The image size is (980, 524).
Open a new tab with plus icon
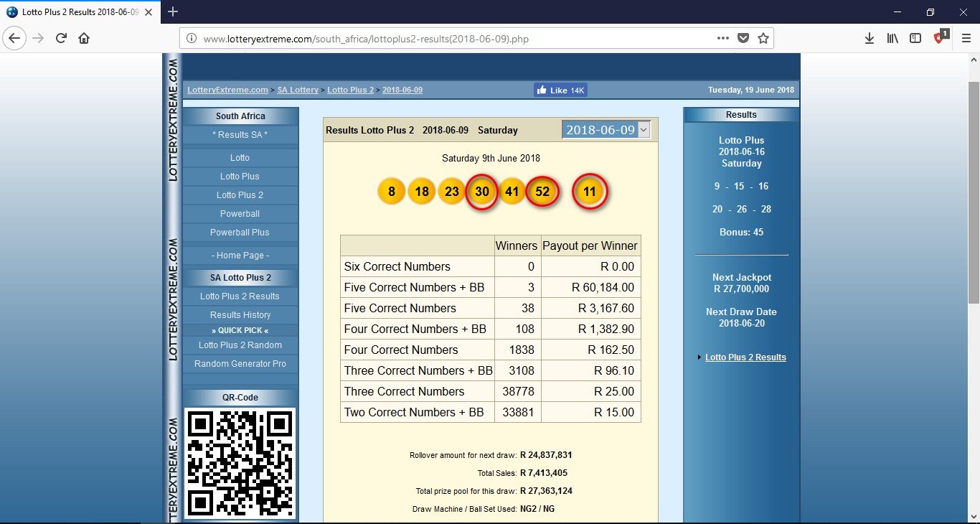172,11
